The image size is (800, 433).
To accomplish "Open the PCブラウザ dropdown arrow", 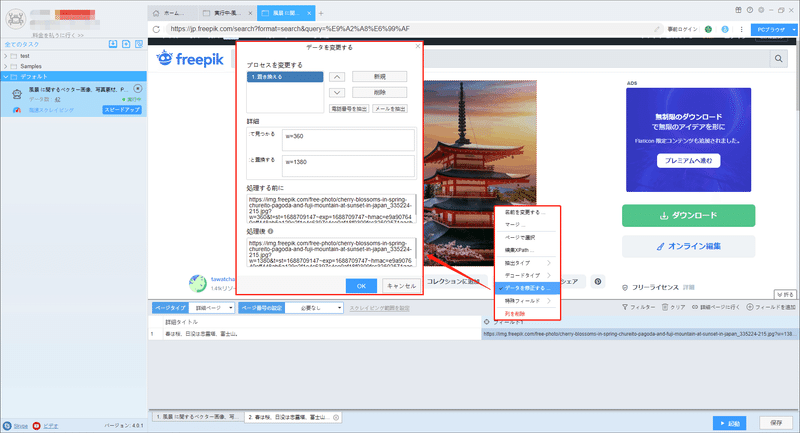I will [794, 30].
